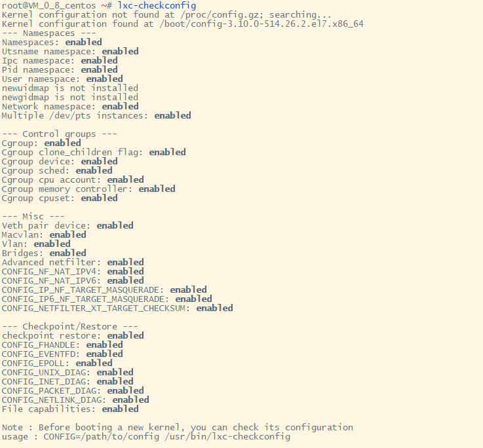Click the Namespaces section header
The image size is (483, 448).
49,33
